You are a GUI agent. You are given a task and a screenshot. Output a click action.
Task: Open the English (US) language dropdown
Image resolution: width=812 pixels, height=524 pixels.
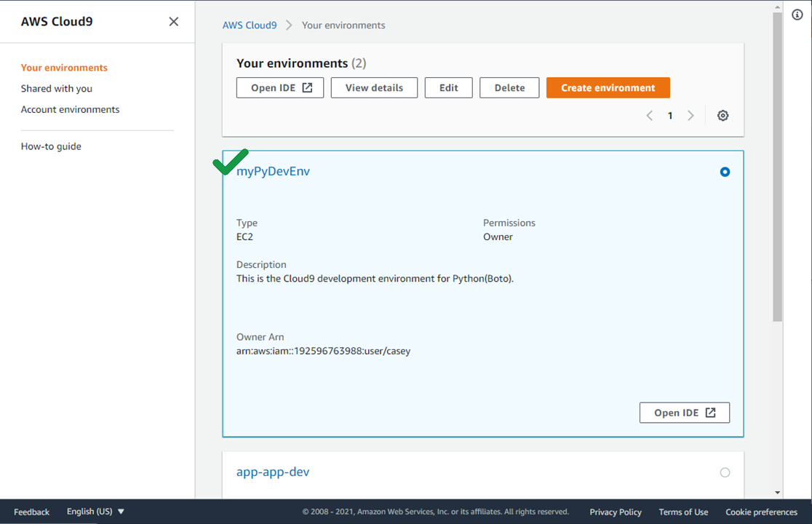click(x=96, y=512)
